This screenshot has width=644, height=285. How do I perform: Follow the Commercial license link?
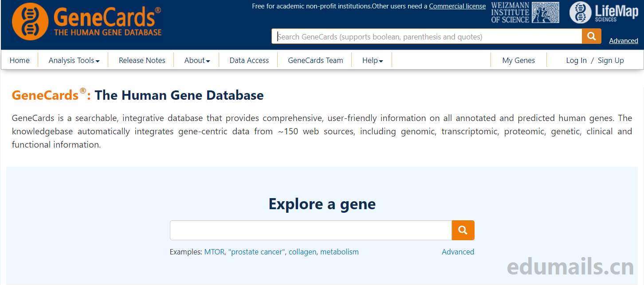(x=457, y=6)
